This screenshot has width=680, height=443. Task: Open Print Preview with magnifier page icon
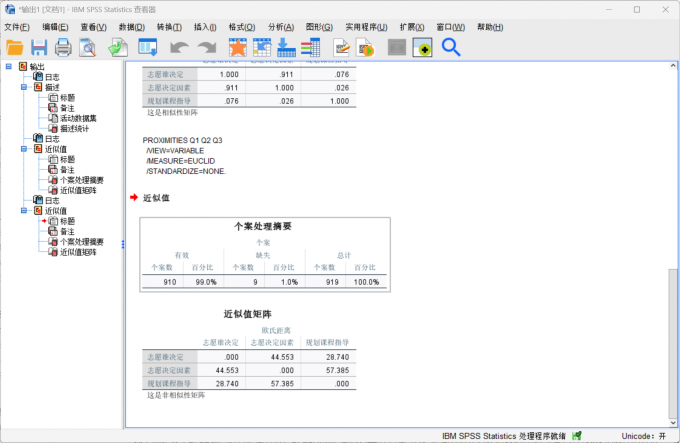(88, 47)
